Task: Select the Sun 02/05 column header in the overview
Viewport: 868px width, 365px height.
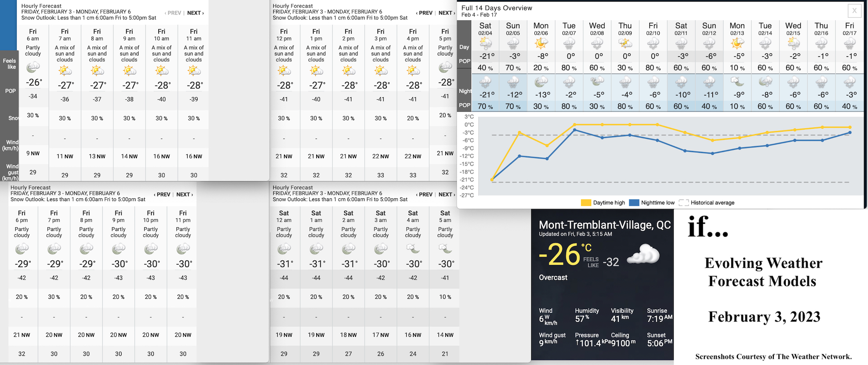Action: tap(513, 29)
